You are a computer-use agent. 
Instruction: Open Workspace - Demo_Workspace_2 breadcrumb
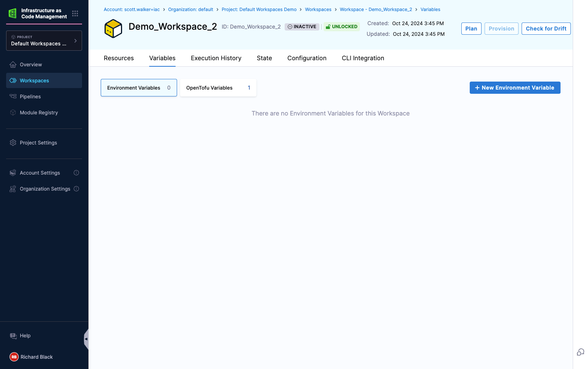click(376, 10)
